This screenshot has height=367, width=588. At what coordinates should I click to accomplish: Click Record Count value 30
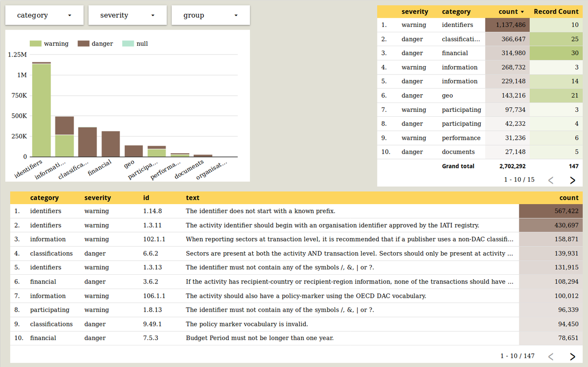556,53
